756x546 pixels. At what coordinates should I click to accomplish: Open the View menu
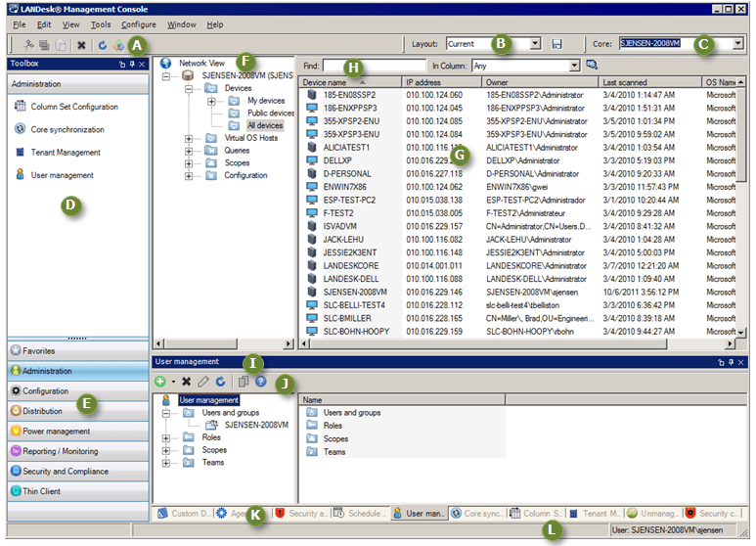[70, 24]
